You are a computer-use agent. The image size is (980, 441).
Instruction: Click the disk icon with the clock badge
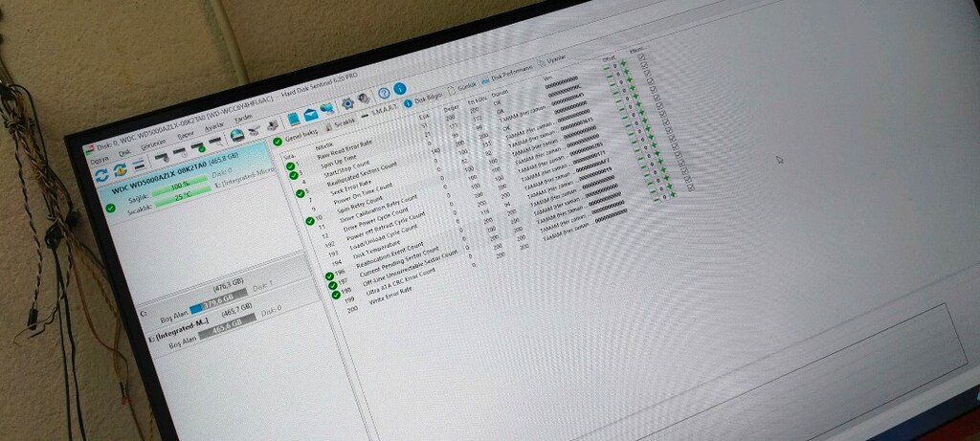tap(180, 152)
